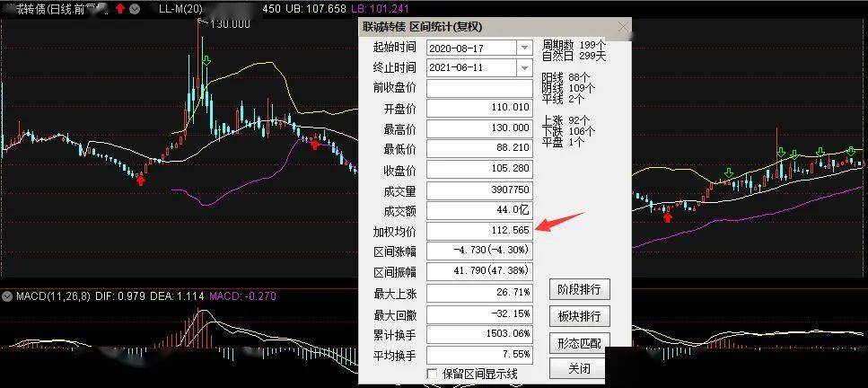Click the round gray dropdown icon in header
Screen dimensions: 868x388
pyautogui.click(x=135, y=8)
